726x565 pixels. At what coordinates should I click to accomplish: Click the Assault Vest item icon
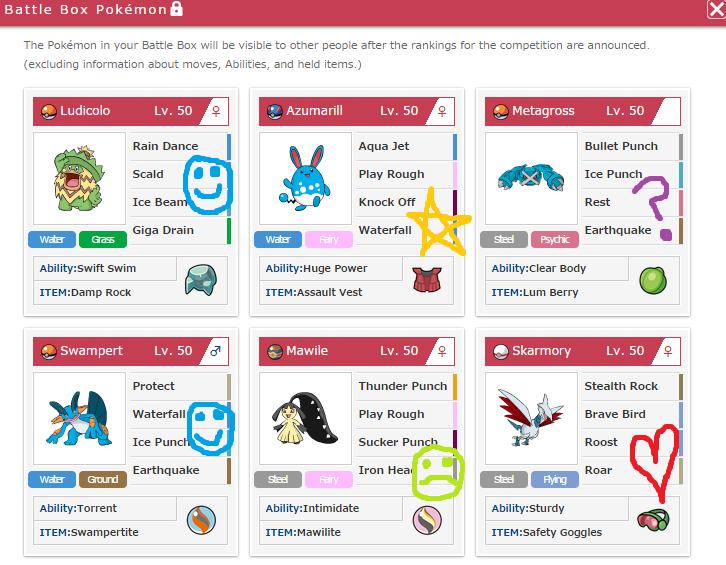click(x=427, y=280)
